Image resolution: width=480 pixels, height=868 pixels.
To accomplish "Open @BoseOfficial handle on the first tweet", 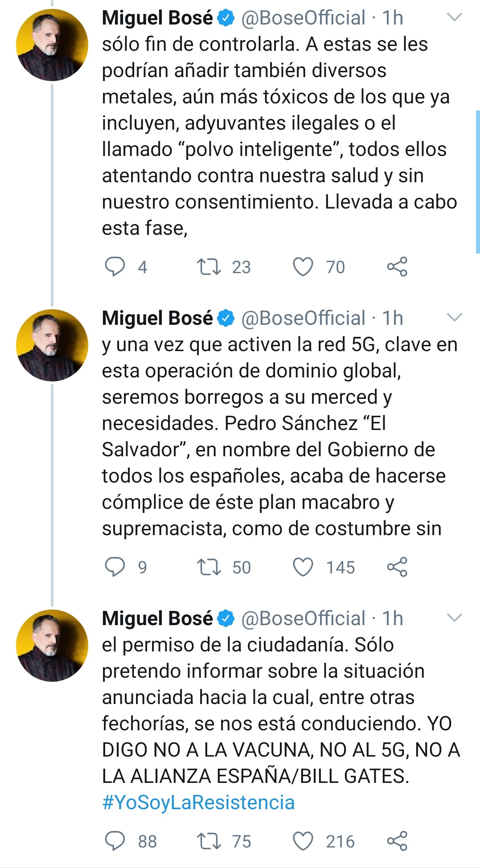I will [303, 18].
